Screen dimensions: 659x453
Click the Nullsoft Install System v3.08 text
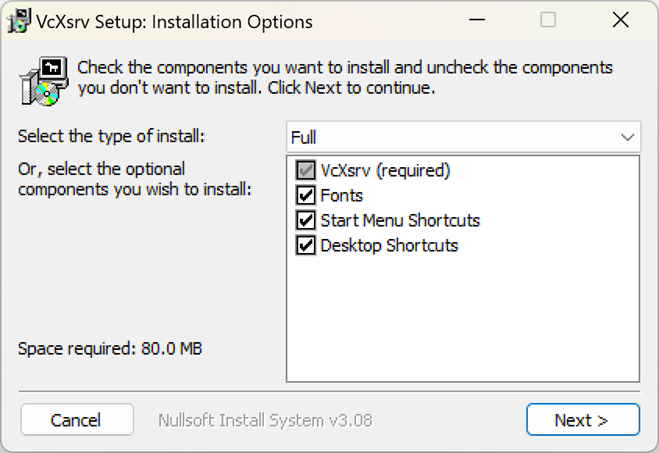tap(265, 420)
